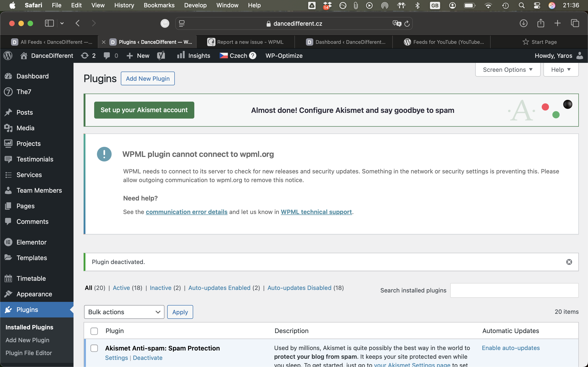The width and height of the screenshot is (588, 367).
Task: Filter plugins by Inactive
Action: [160, 288]
